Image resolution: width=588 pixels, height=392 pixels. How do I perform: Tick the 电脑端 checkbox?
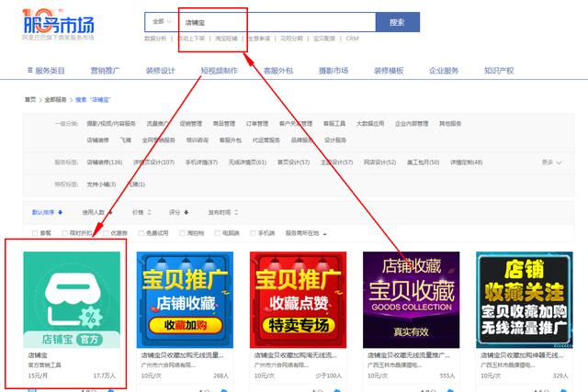[217, 233]
